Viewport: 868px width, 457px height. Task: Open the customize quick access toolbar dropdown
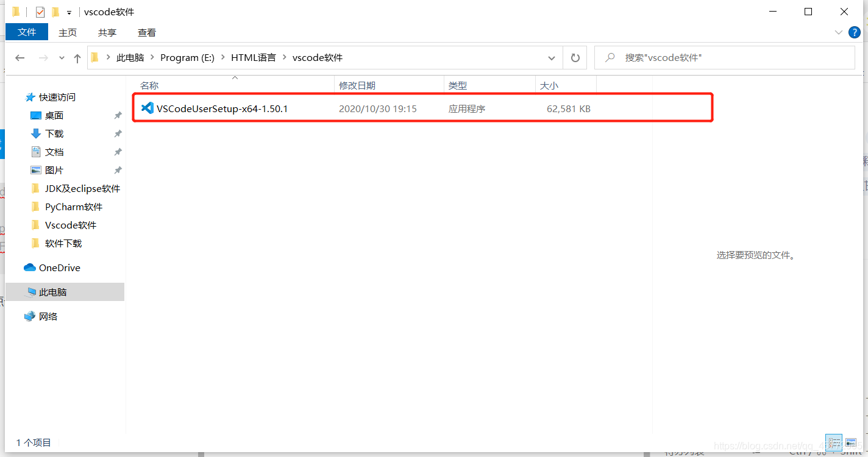69,13
